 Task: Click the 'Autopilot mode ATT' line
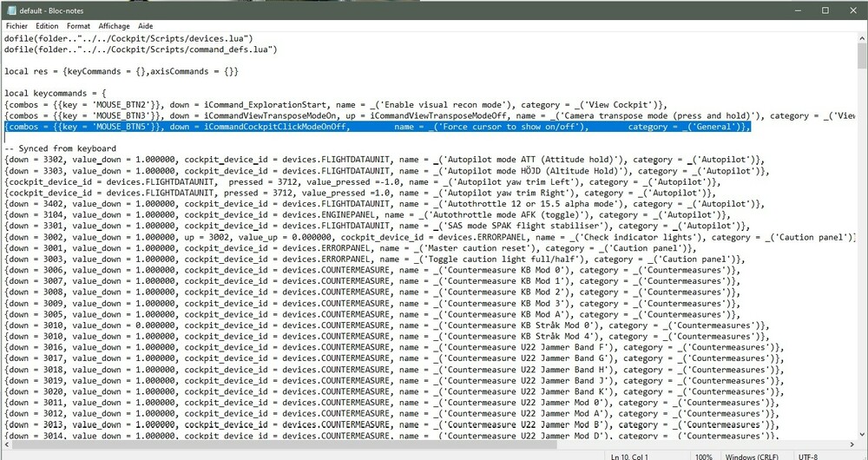(x=385, y=160)
